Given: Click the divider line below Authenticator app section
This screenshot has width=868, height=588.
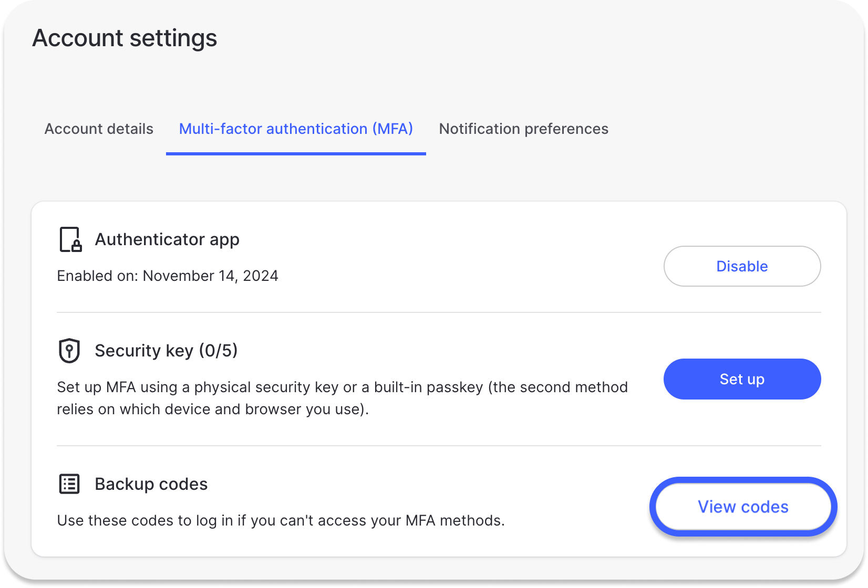Looking at the screenshot, I should pyautogui.click(x=438, y=312).
